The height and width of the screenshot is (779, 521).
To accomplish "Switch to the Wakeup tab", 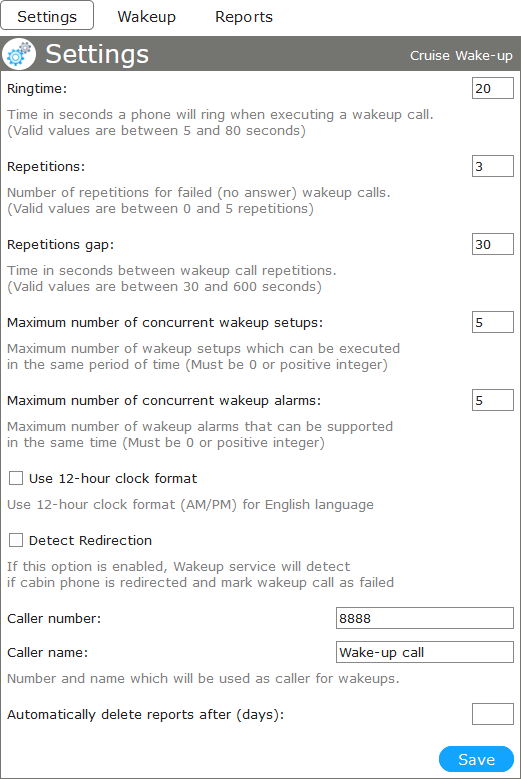I will click(x=147, y=16).
